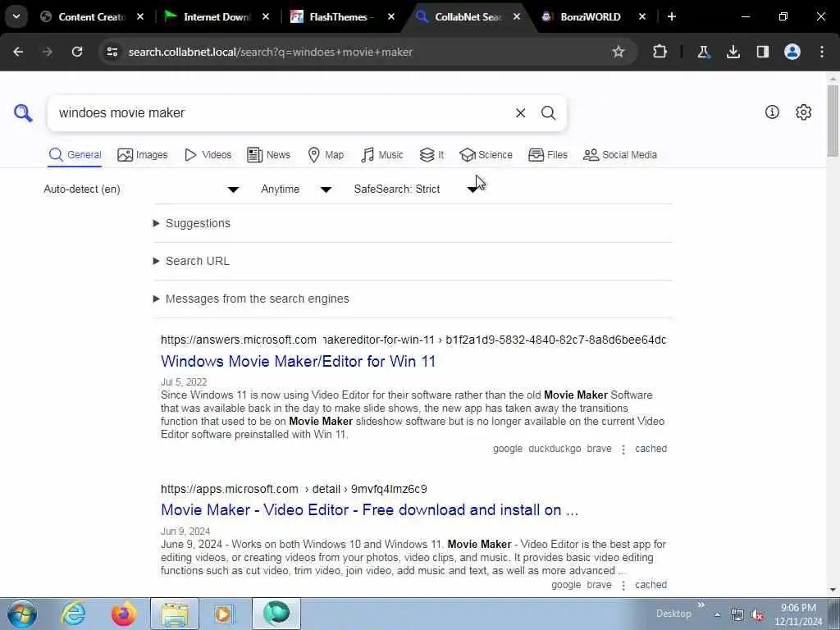Open search preferences gear icon
Image resolution: width=840 pixels, height=630 pixels.
click(x=804, y=112)
